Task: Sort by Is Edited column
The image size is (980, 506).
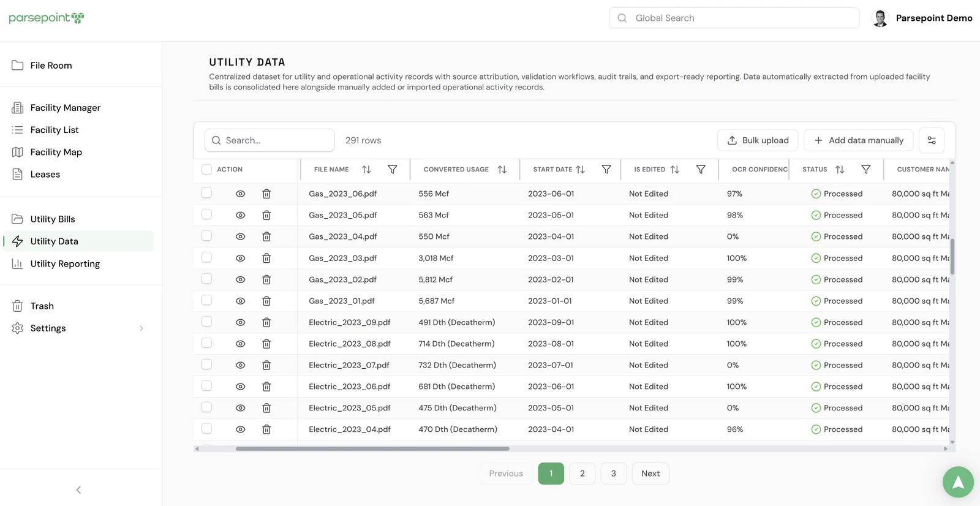Action: click(675, 169)
